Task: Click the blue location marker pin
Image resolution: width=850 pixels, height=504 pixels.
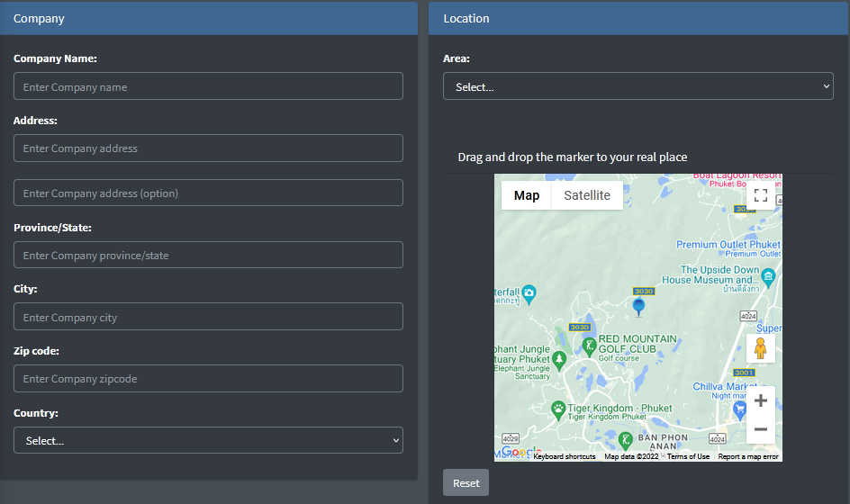Action: tap(639, 307)
